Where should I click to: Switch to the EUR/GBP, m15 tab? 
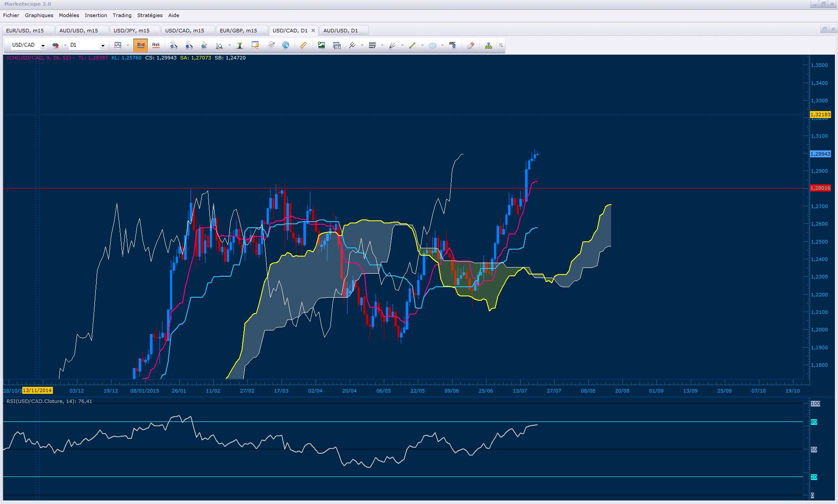[241, 31]
